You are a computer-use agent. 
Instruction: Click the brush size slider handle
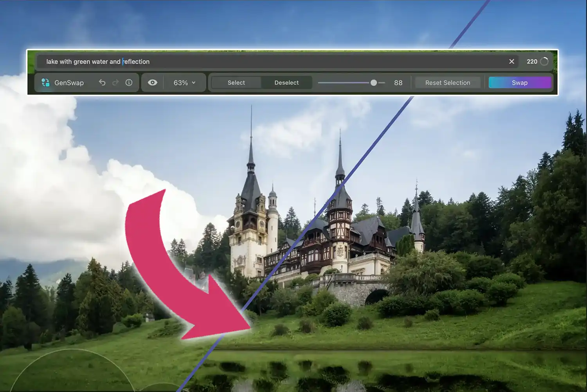(374, 83)
